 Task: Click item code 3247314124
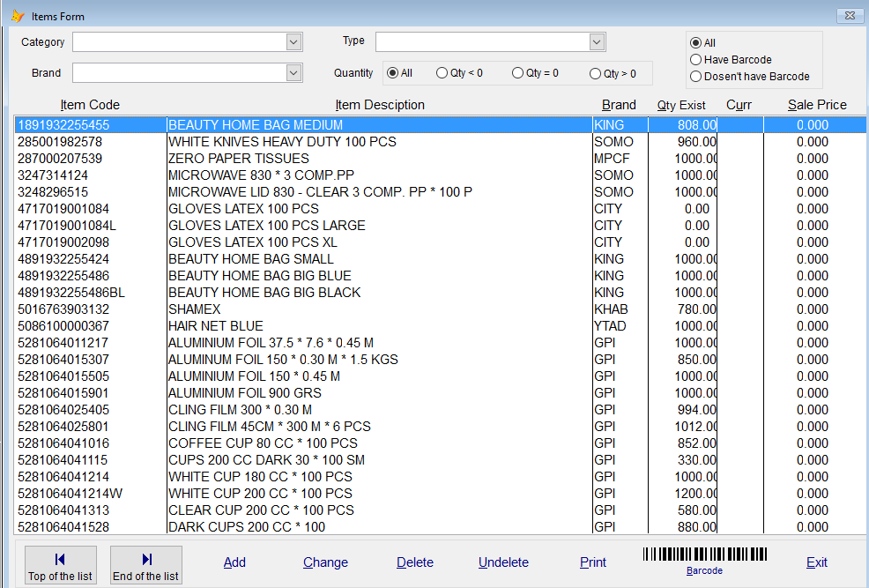(53, 175)
